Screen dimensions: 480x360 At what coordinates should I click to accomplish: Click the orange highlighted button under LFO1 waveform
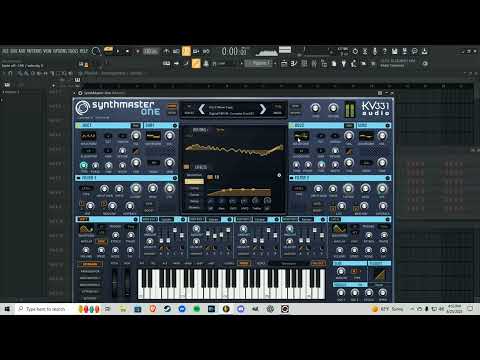(101, 241)
